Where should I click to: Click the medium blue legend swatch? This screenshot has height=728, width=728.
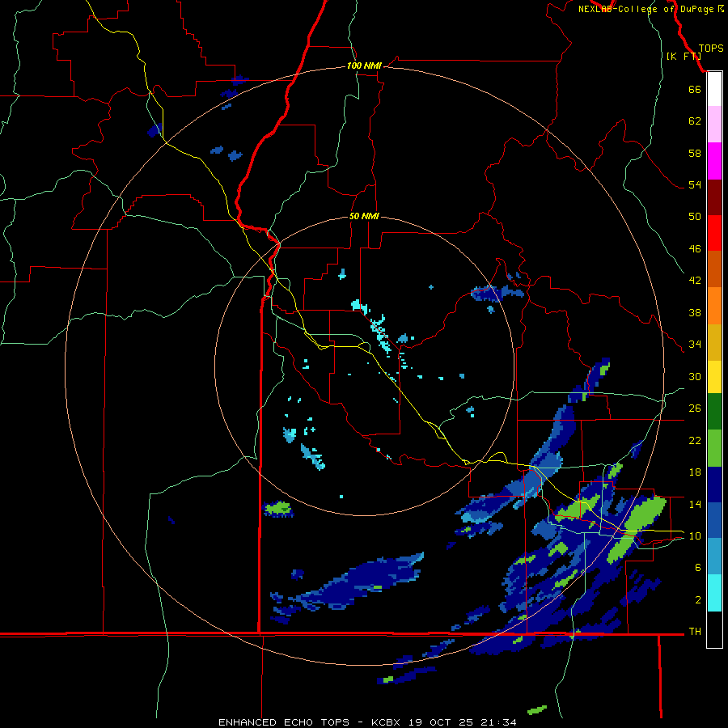714,520
